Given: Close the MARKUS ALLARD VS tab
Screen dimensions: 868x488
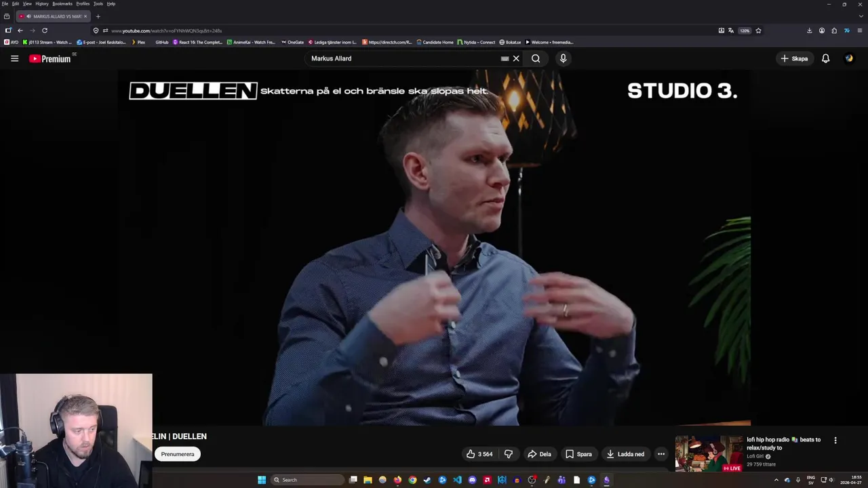Looking at the screenshot, I should coord(85,16).
